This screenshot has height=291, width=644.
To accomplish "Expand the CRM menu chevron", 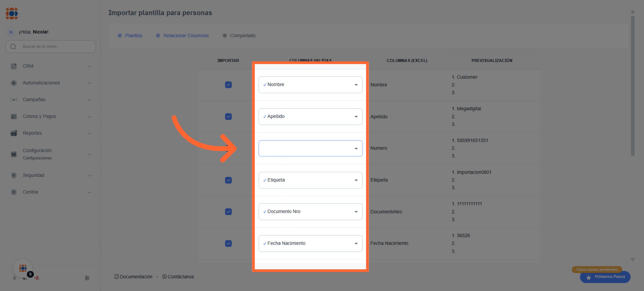I will [x=90, y=66].
